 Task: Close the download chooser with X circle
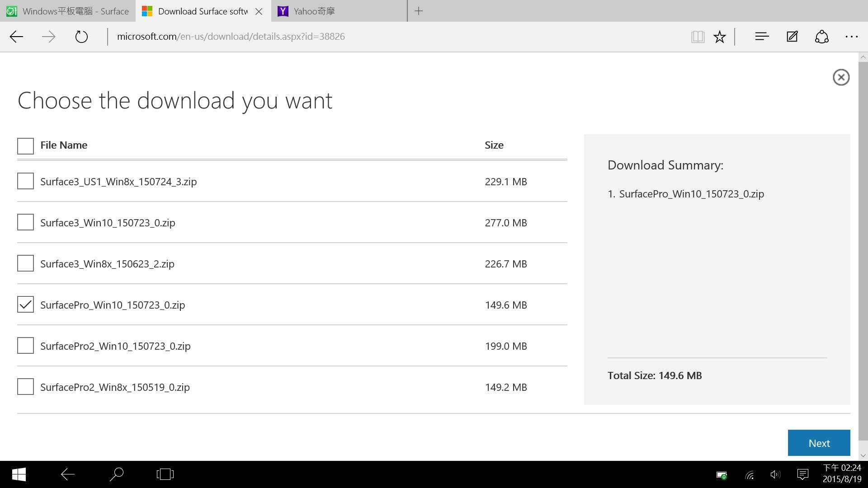[x=841, y=77]
